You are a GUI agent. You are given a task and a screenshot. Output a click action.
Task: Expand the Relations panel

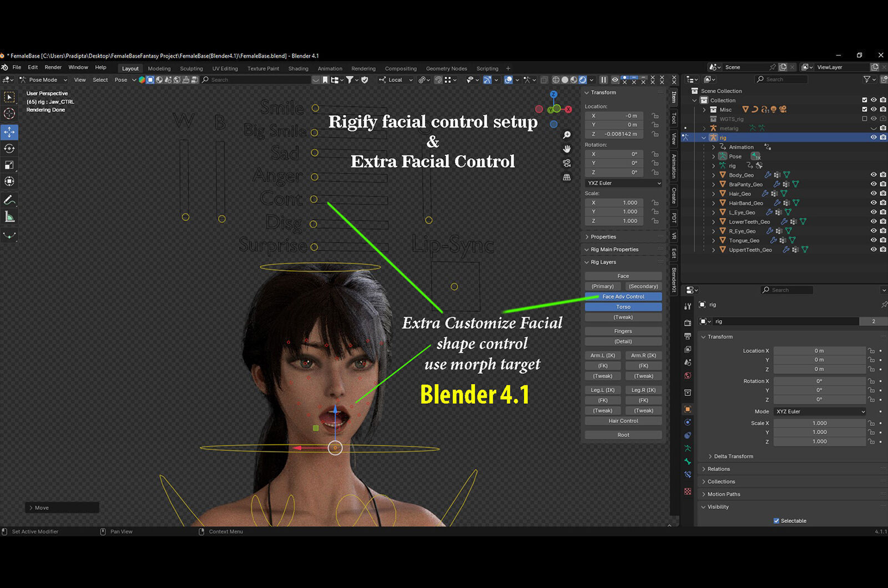718,469
